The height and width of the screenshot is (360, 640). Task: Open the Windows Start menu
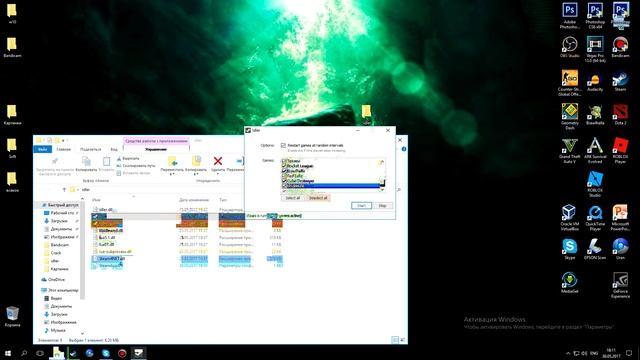tap(8, 353)
